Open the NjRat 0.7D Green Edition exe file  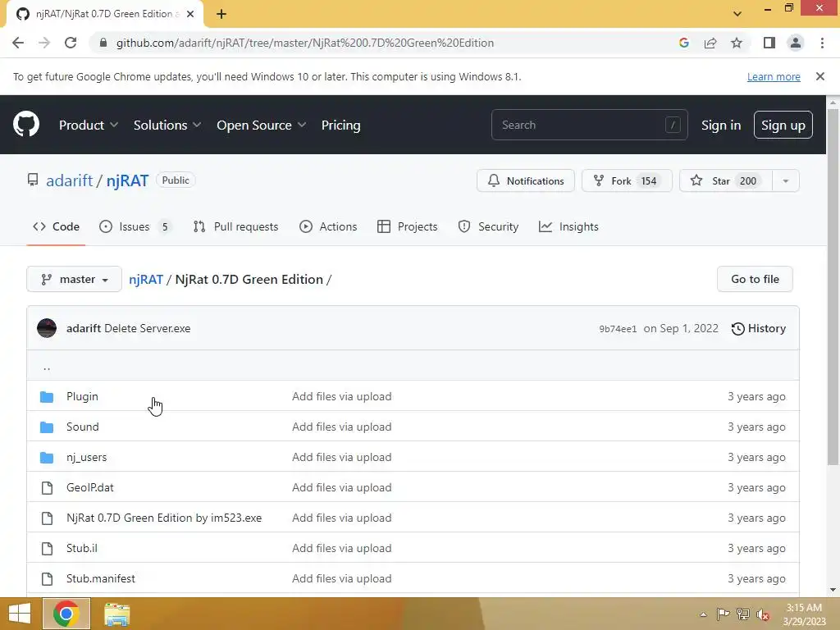164,518
